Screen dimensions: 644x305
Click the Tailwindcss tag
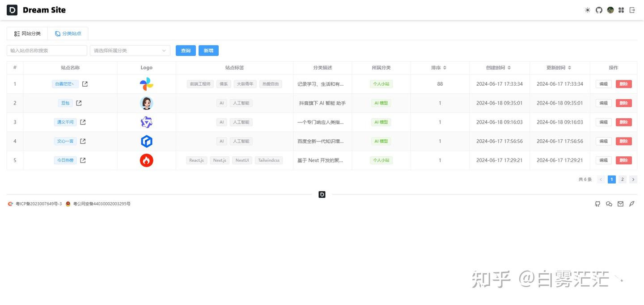[x=269, y=160]
